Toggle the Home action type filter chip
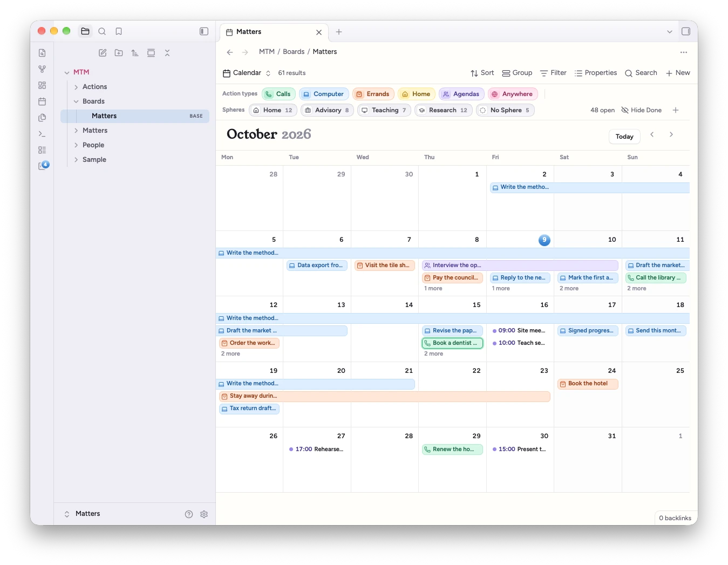728x565 pixels. (x=416, y=94)
